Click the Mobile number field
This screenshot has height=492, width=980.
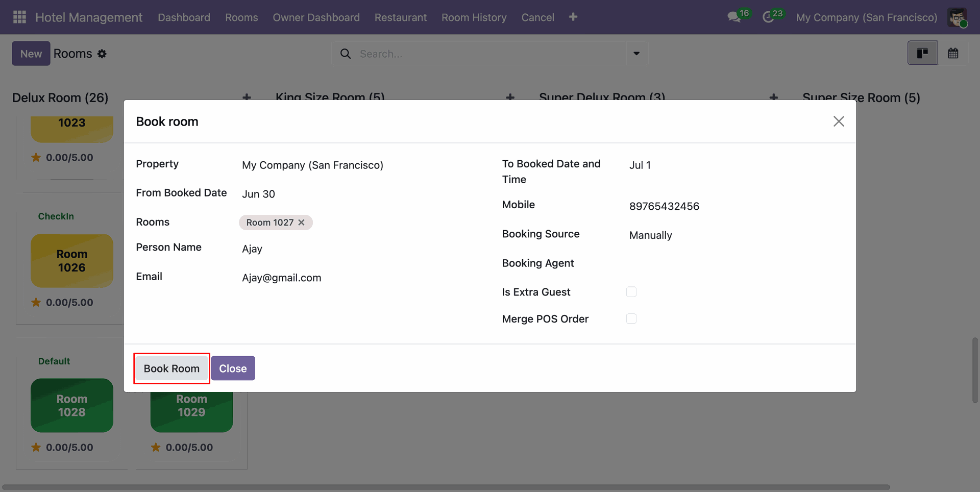tap(736, 206)
